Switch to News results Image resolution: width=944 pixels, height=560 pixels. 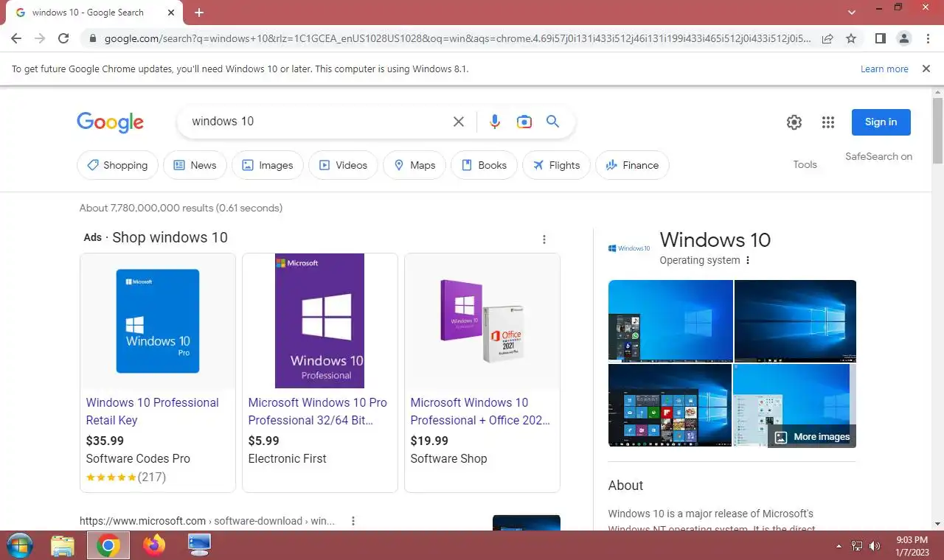click(195, 165)
